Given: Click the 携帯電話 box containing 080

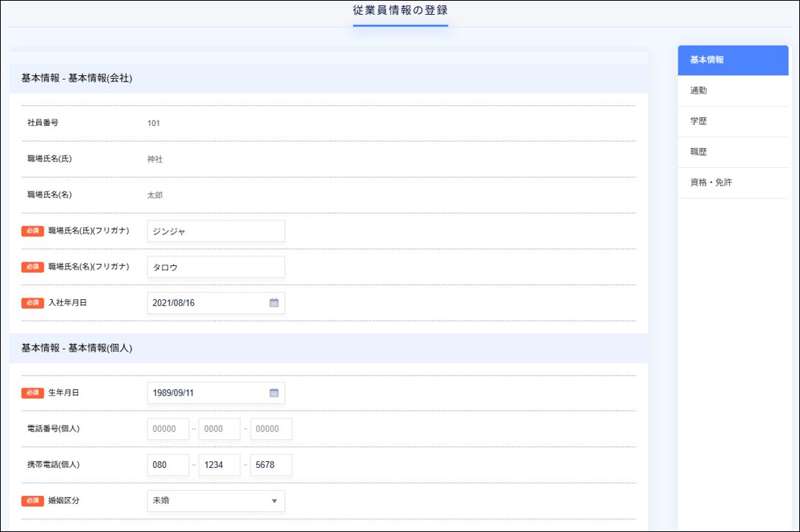Looking at the screenshot, I should (168, 465).
